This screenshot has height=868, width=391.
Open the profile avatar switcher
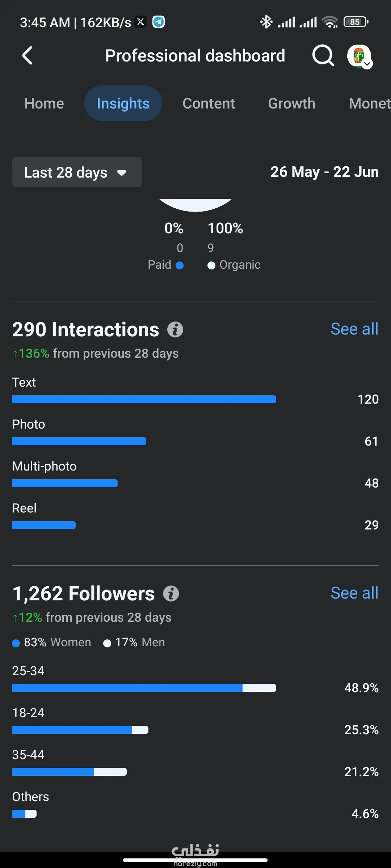coord(358,55)
